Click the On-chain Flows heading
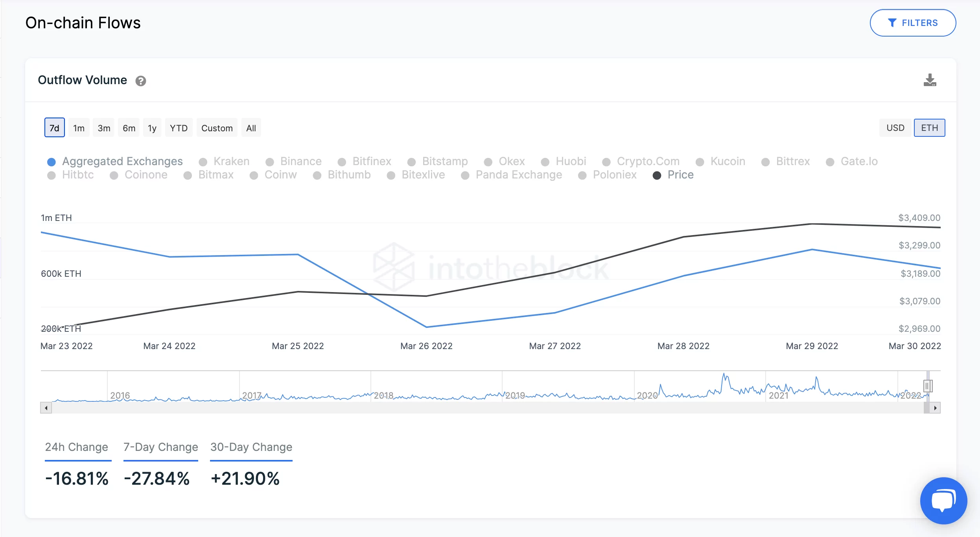The height and width of the screenshot is (537, 980). point(83,23)
